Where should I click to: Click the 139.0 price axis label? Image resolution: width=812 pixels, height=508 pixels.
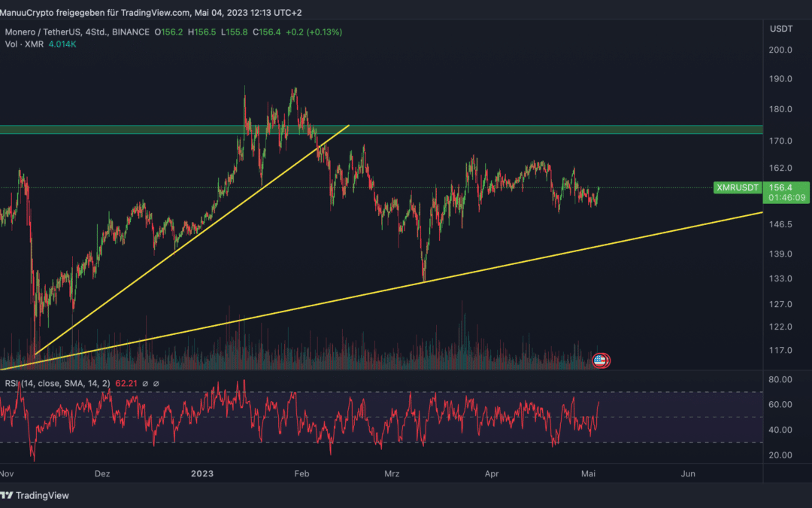780,254
